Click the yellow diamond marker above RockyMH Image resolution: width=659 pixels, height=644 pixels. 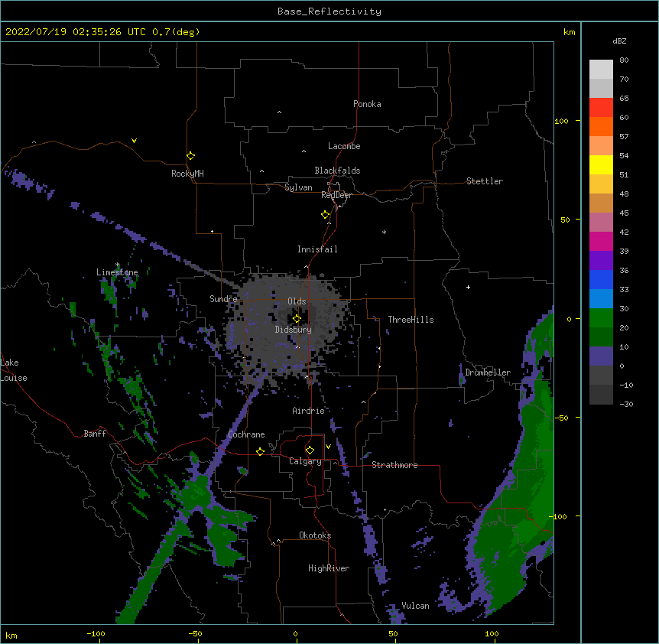click(x=191, y=156)
